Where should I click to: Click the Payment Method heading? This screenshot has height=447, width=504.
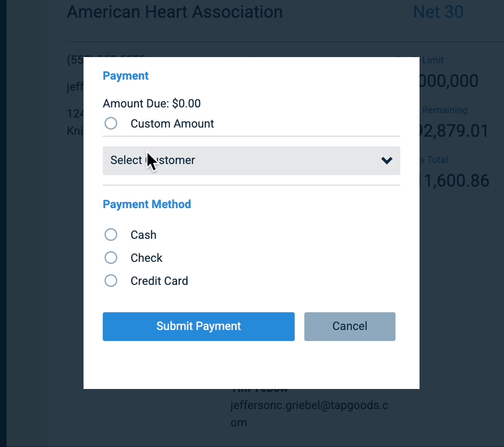[x=147, y=204]
